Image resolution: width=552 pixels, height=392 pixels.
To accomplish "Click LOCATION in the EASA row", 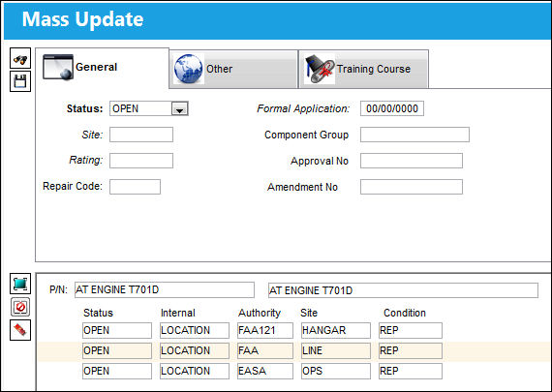I will click(x=195, y=371).
